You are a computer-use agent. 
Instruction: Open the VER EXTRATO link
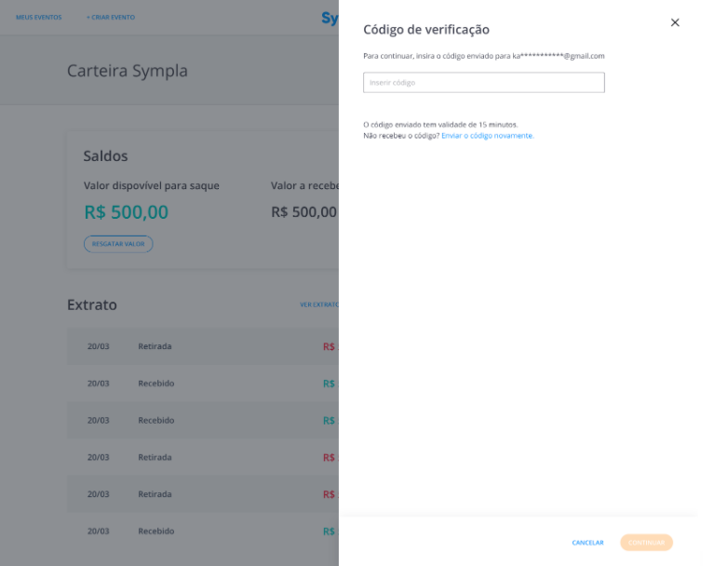pyautogui.click(x=319, y=304)
